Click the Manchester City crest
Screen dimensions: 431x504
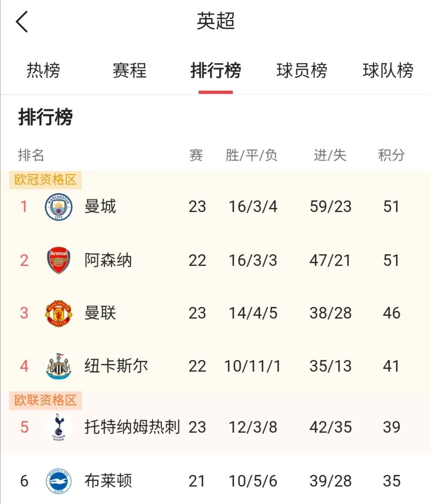click(x=58, y=207)
